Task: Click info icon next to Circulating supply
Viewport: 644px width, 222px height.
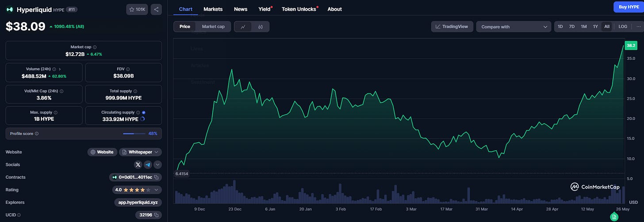Action: pyautogui.click(x=138, y=112)
